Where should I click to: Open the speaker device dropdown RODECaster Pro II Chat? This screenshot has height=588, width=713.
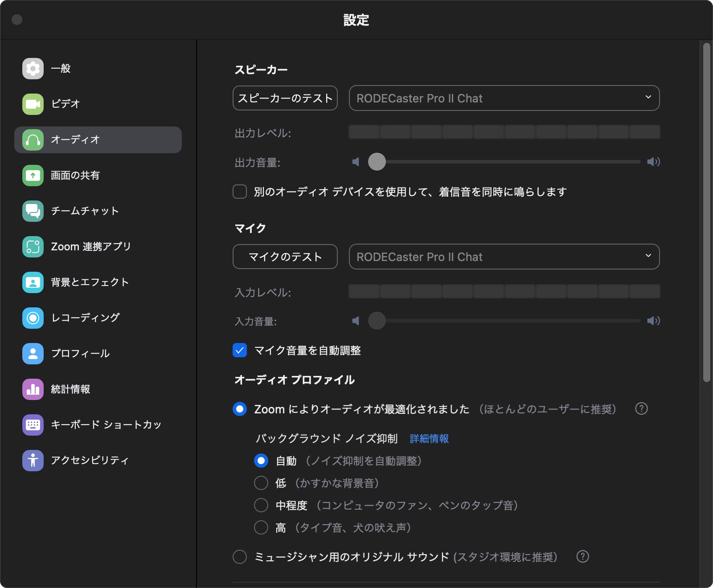[504, 98]
